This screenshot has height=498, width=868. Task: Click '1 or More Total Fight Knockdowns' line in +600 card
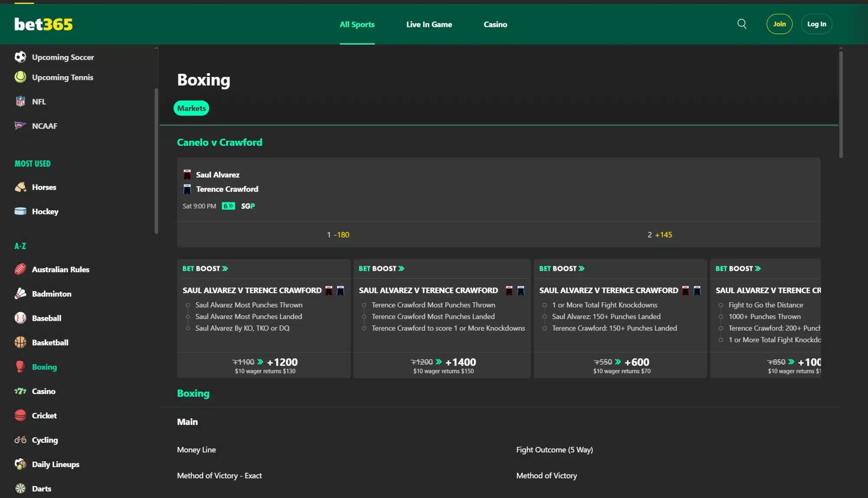tap(605, 305)
